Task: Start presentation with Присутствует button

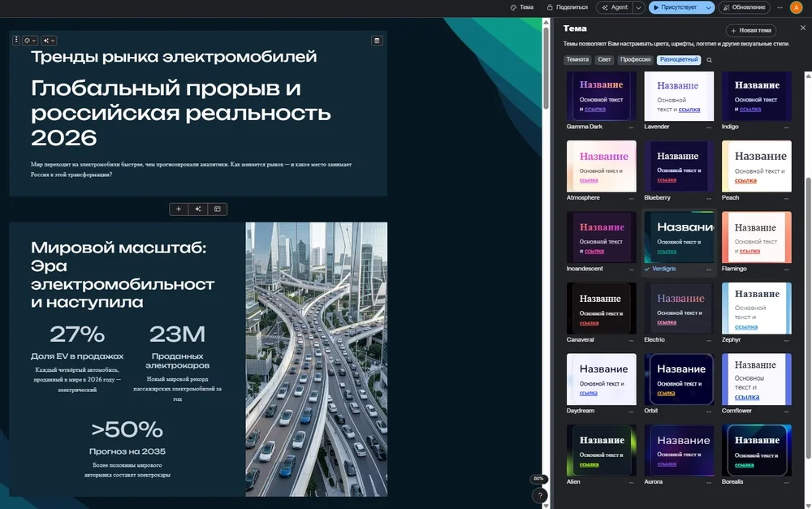Action: click(676, 7)
